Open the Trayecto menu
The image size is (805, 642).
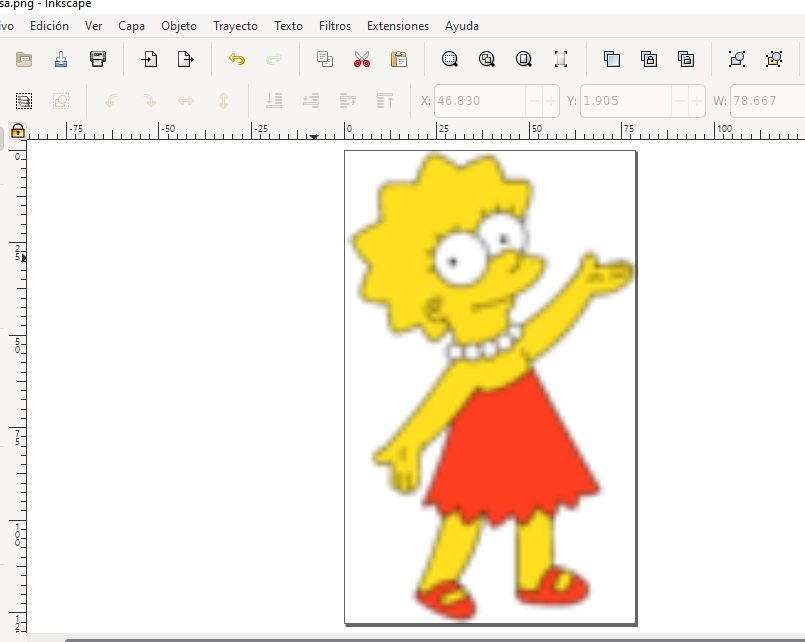pos(235,25)
